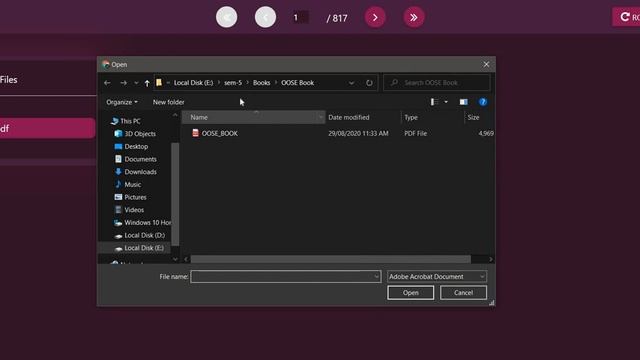The height and width of the screenshot is (360, 640).
Task: Sort by Name column
Action: click(253, 118)
